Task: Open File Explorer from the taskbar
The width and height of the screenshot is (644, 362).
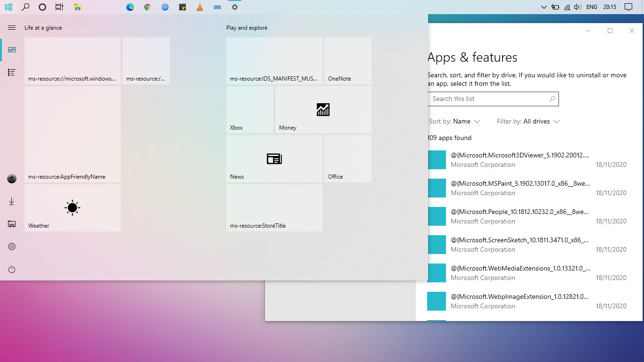Action: click(78, 7)
